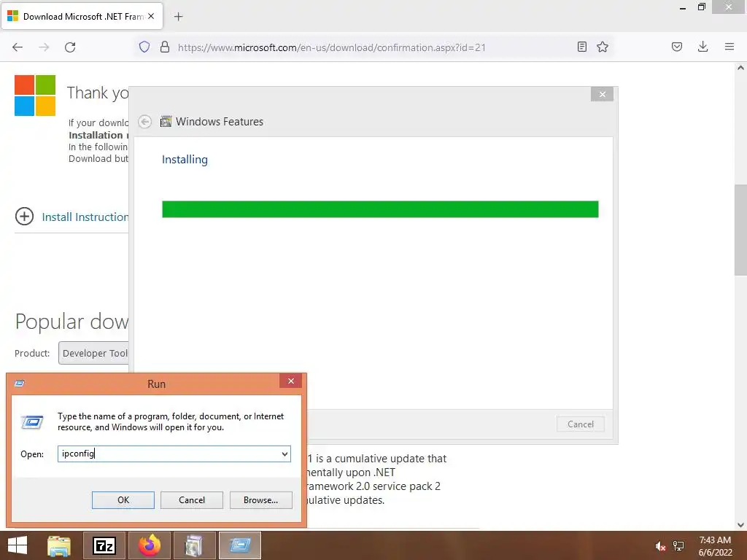Select the Download Microsoft .NET Framework tab

[82, 16]
